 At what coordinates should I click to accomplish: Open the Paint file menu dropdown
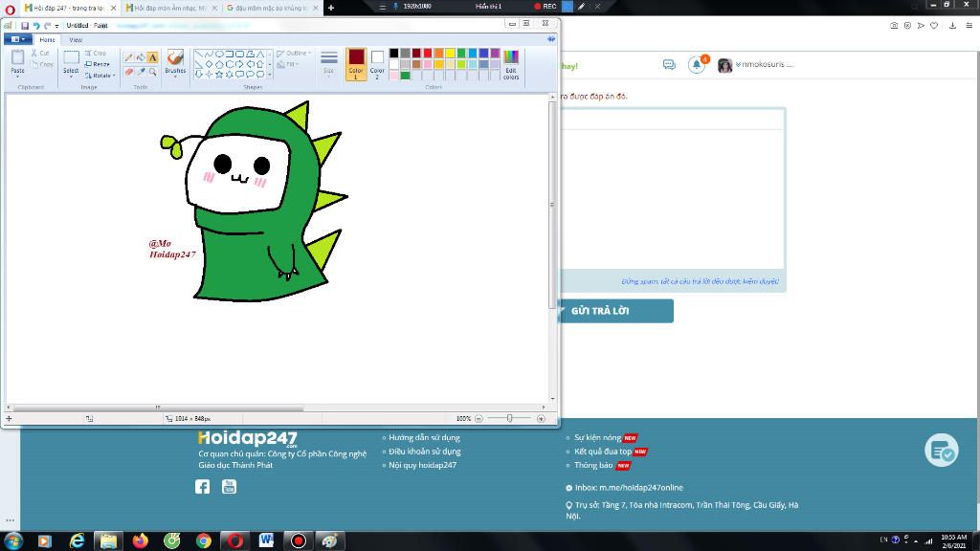click(16, 39)
